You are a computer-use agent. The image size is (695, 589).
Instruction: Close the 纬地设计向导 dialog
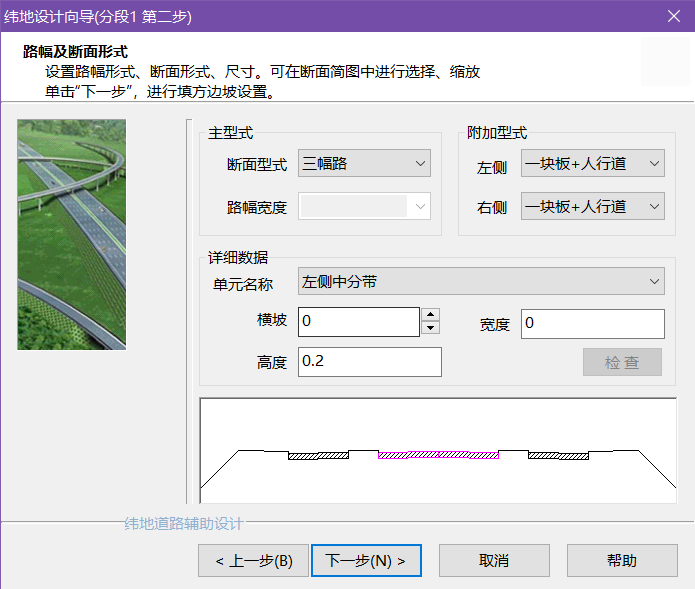pyautogui.click(x=673, y=17)
